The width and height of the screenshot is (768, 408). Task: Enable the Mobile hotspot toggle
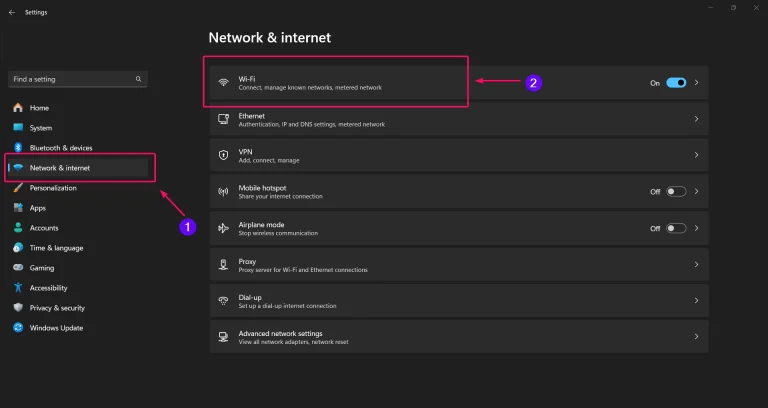point(676,192)
